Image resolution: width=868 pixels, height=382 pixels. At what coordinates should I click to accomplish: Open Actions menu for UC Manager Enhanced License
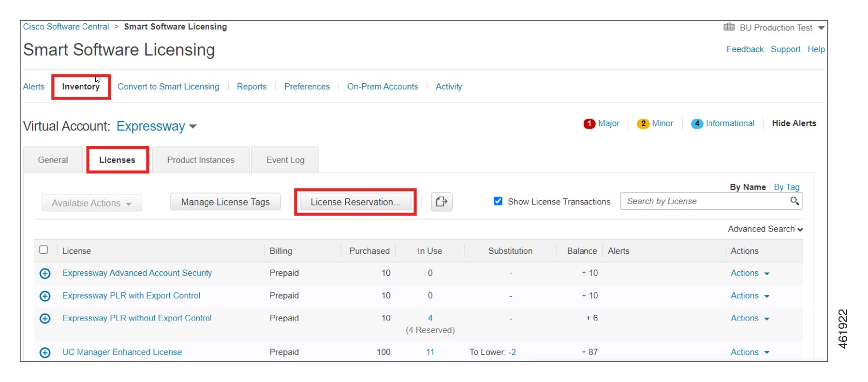(x=750, y=352)
